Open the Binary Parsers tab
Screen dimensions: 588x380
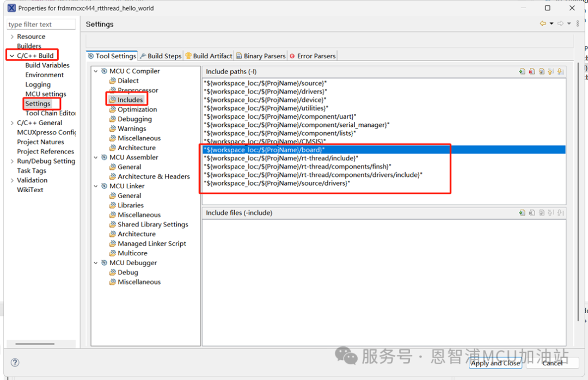click(x=261, y=56)
